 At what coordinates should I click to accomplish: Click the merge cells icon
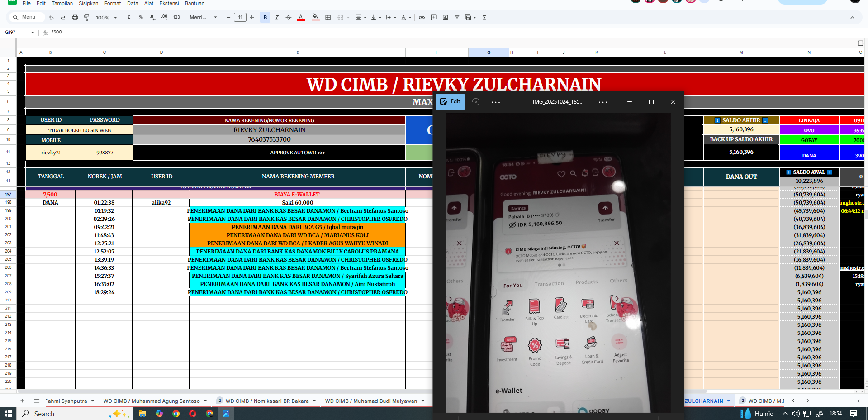click(341, 17)
